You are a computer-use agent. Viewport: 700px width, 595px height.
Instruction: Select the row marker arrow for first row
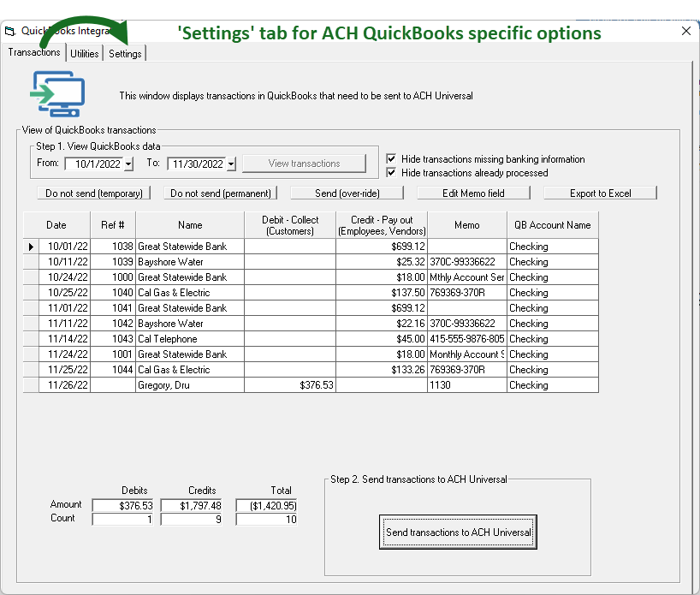tap(31, 247)
